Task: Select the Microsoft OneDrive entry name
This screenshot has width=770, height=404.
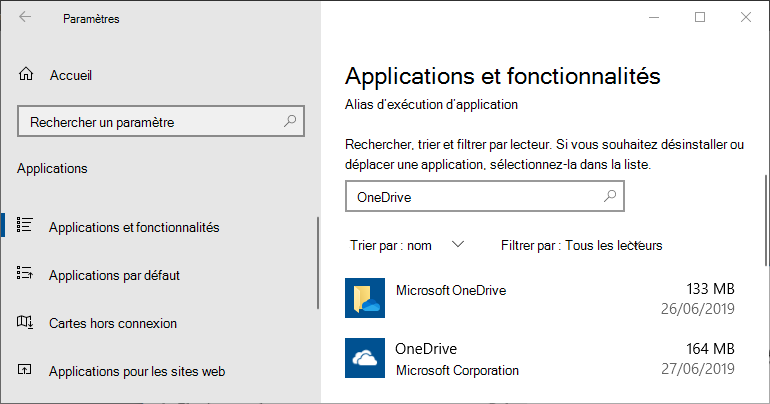Action: click(451, 290)
